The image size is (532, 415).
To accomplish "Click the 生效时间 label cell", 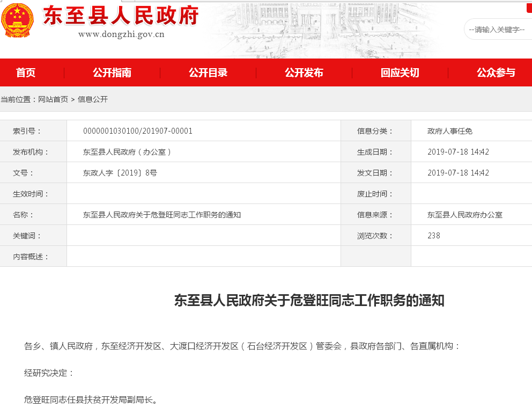I will (x=33, y=194).
